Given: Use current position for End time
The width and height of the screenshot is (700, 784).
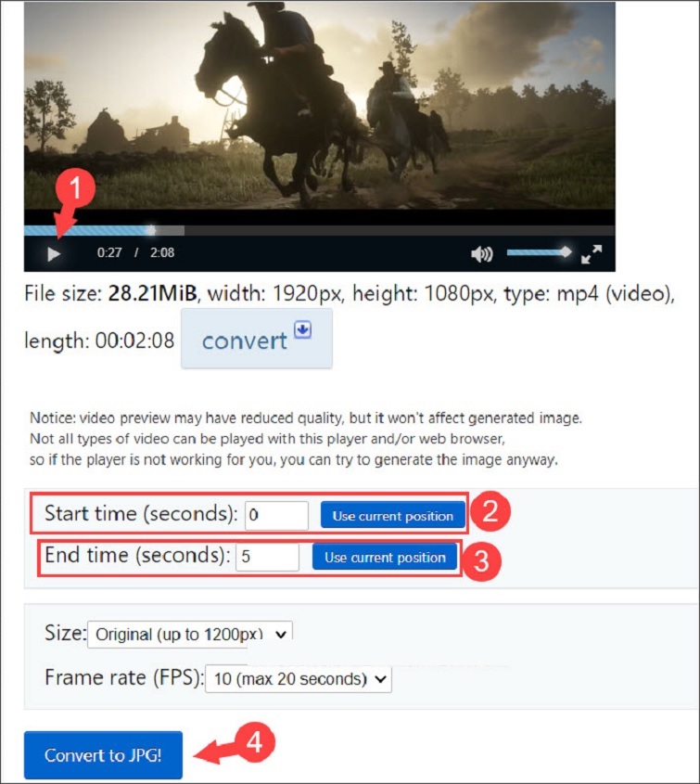Looking at the screenshot, I should pyautogui.click(x=385, y=557).
